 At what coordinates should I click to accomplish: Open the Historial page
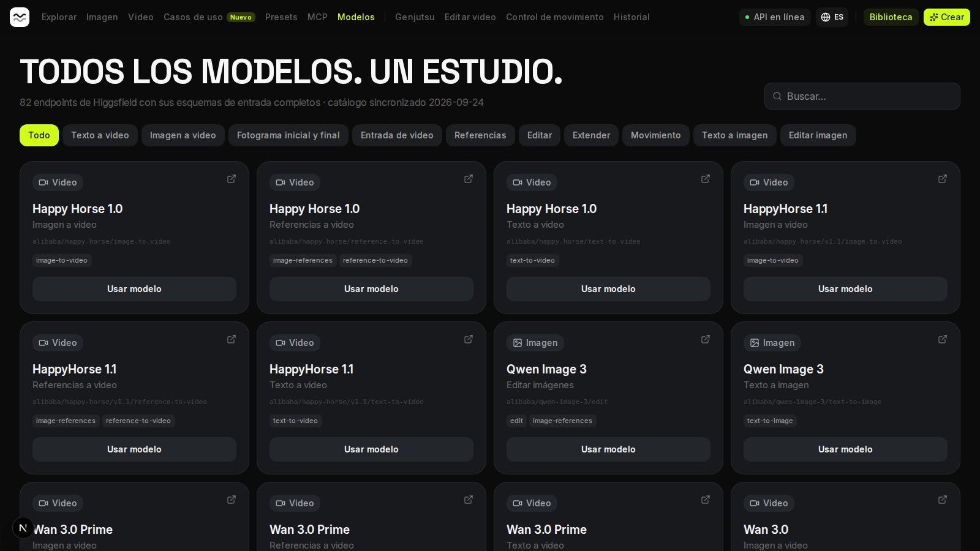[x=631, y=17]
